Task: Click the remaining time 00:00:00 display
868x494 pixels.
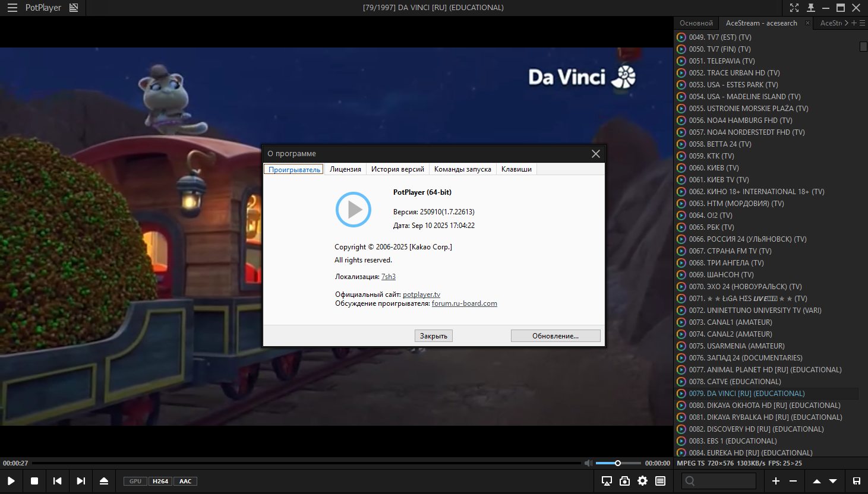Action: [658, 463]
